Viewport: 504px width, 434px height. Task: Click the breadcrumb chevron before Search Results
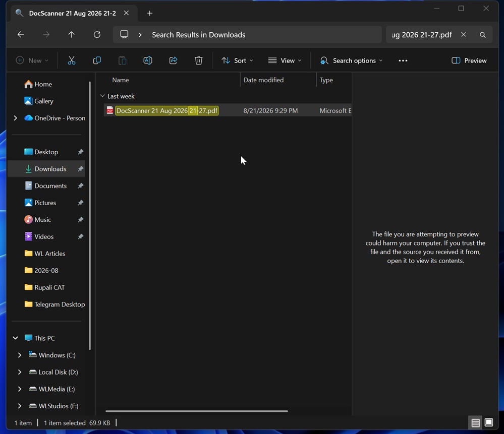pos(140,35)
